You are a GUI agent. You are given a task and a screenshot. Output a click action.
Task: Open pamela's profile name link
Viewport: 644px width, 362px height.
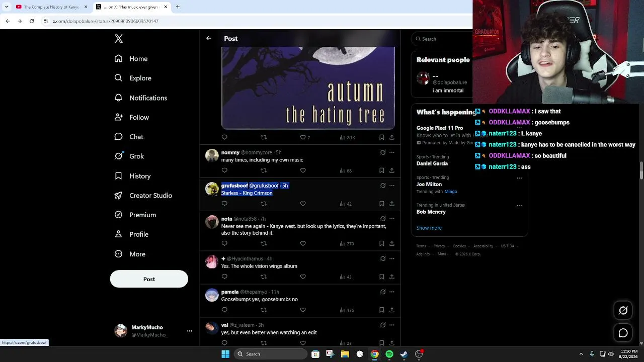230,292
